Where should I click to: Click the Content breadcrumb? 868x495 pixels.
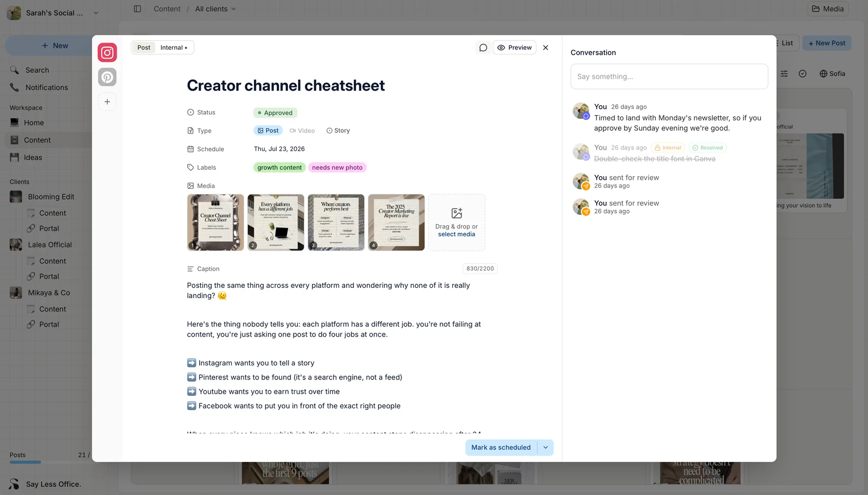click(x=167, y=9)
